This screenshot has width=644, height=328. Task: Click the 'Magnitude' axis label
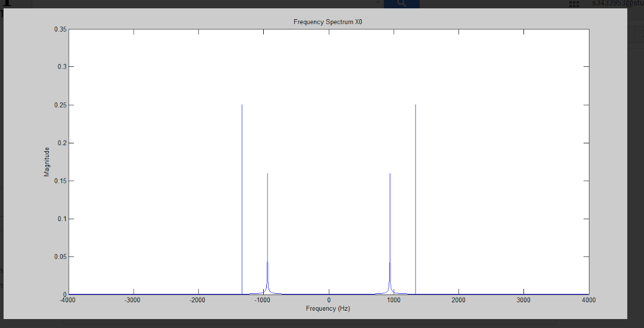pyautogui.click(x=47, y=162)
